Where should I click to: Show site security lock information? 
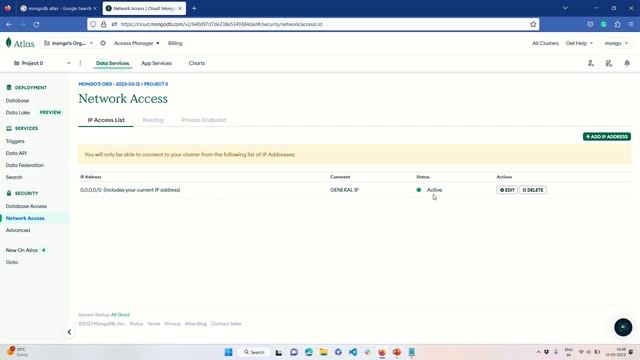(104, 24)
